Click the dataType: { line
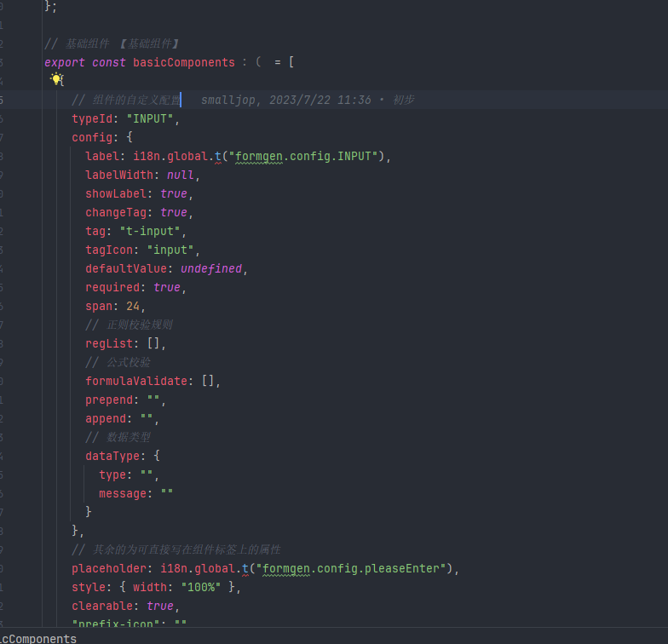This screenshot has width=668, height=644. [x=123, y=456]
